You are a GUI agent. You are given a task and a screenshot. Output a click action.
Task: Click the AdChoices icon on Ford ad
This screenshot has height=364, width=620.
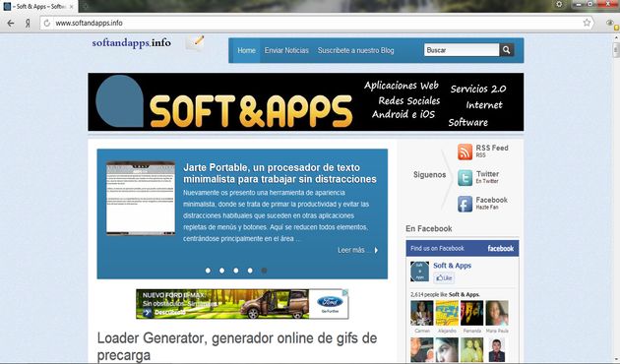345,292
